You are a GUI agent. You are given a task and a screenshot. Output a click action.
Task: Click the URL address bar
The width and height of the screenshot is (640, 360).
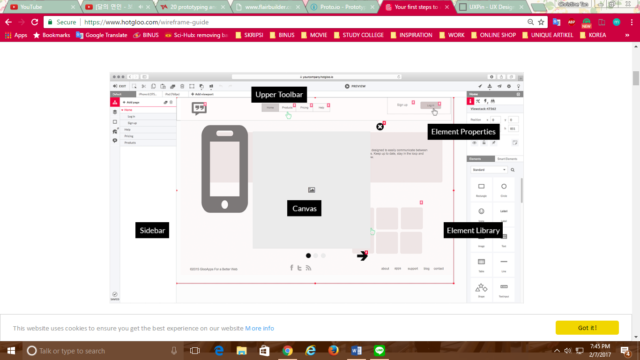302,22
